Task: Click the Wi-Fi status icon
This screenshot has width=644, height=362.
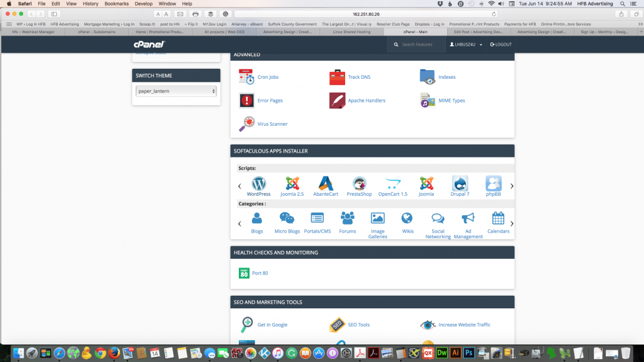Action: point(491,4)
